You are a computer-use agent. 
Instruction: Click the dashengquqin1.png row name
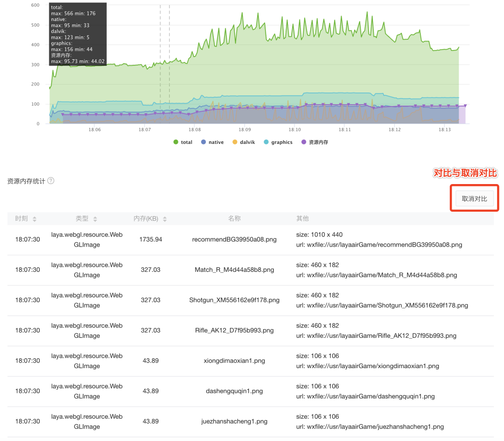(x=234, y=391)
